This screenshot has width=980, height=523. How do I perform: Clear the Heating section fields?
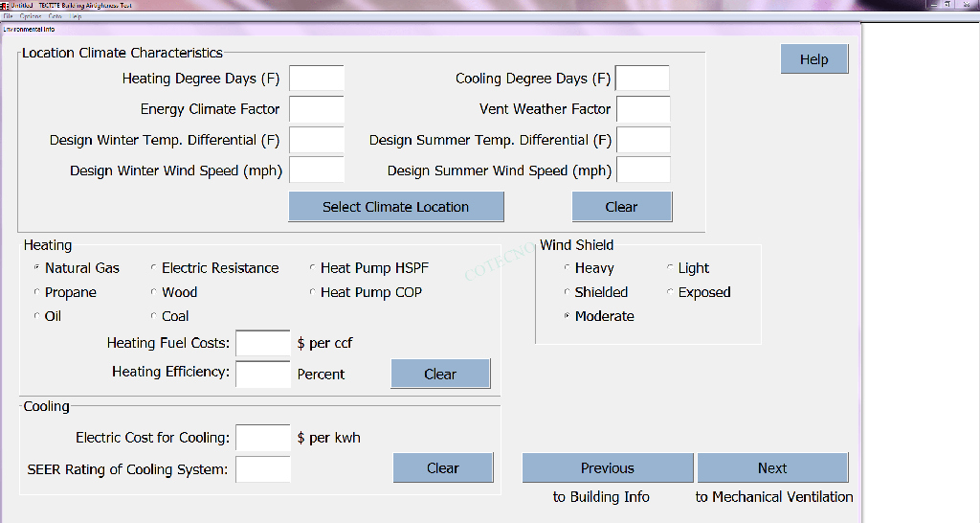[440, 374]
